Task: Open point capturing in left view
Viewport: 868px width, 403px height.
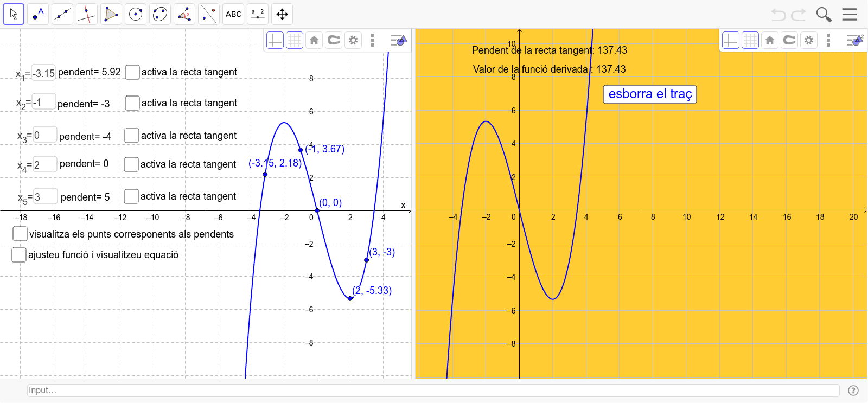Action: pos(334,40)
